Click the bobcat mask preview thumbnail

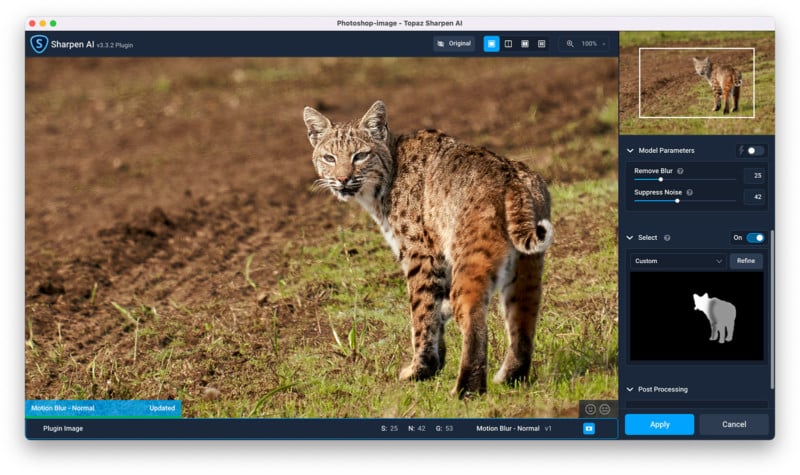pyautogui.click(x=697, y=316)
